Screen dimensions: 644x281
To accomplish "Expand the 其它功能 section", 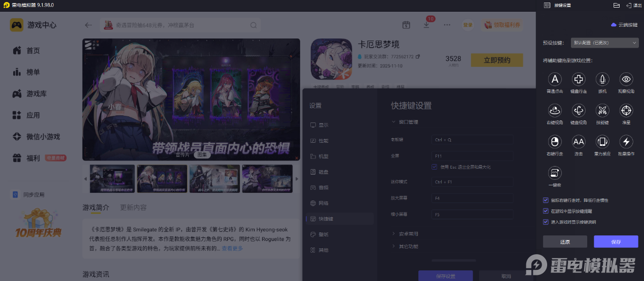I will pyautogui.click(x=405, y=247).
